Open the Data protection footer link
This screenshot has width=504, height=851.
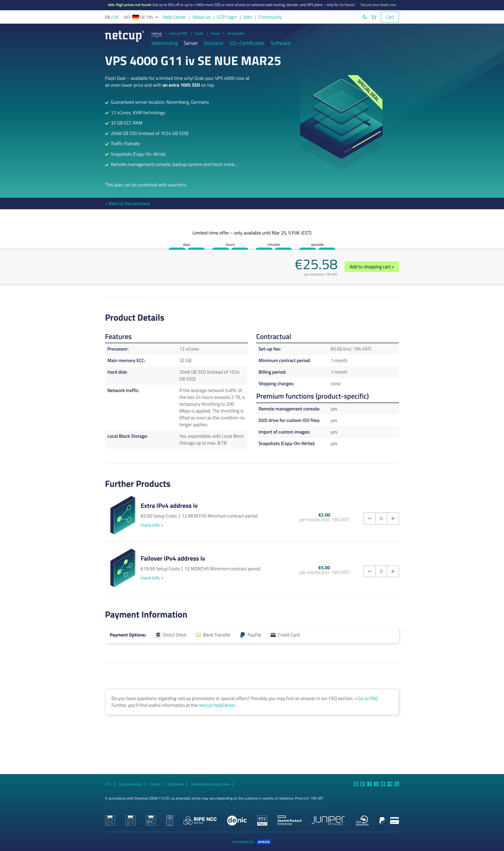(130, 784)
